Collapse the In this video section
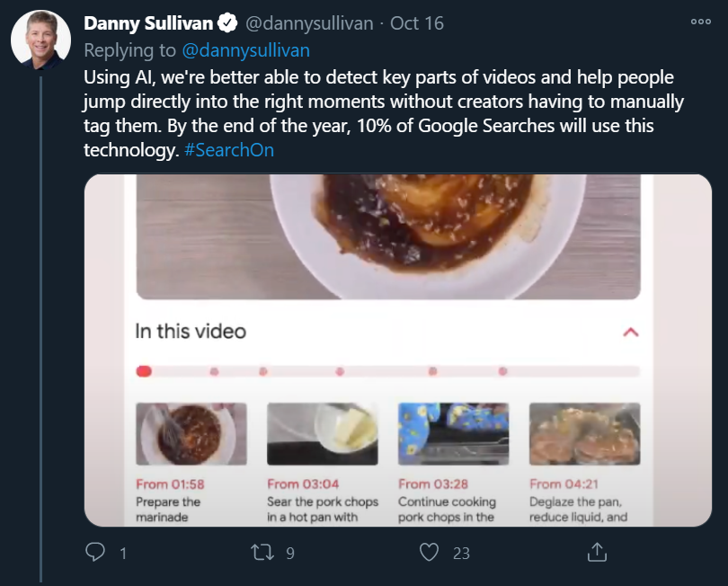The height and width of the screenshot is (586, 728). click(x=631, y=332)
